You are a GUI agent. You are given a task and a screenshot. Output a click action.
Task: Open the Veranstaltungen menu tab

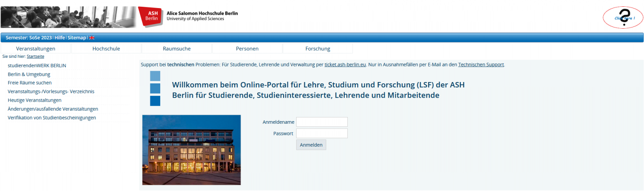pos(36,48)
